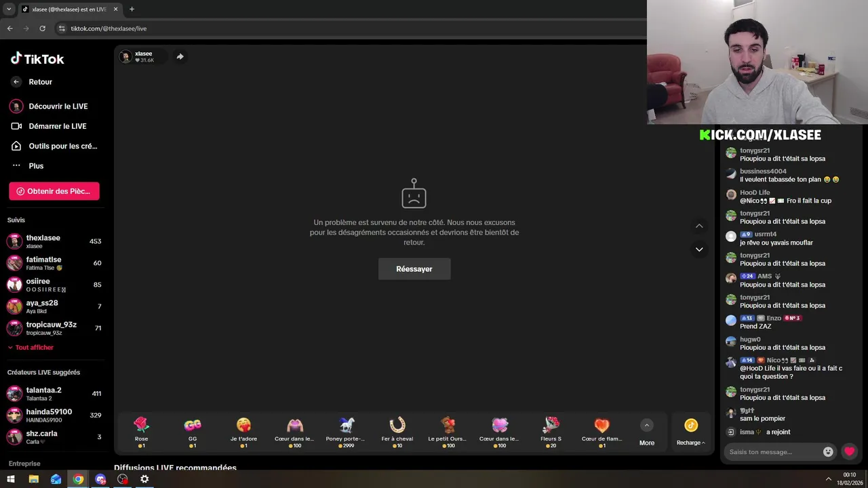
Task: Click the share arrow icon
Action: click(x=180, y=57)
